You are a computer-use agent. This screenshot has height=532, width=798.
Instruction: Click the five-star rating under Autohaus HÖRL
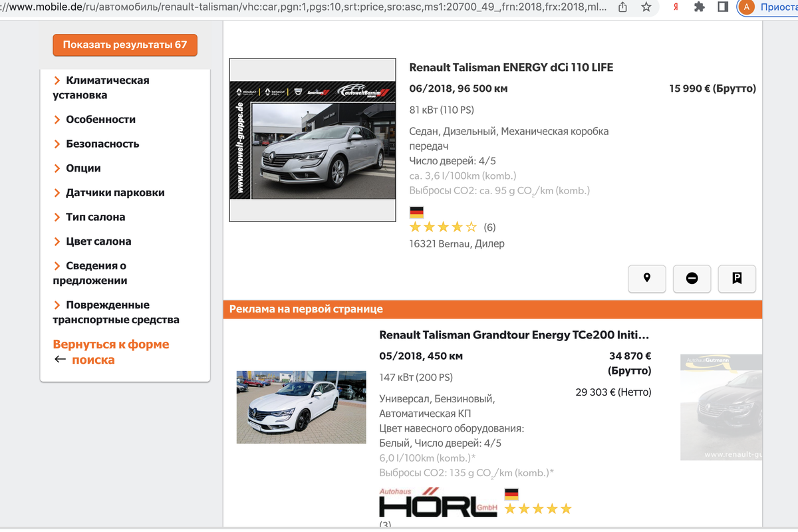click(537, 507)
